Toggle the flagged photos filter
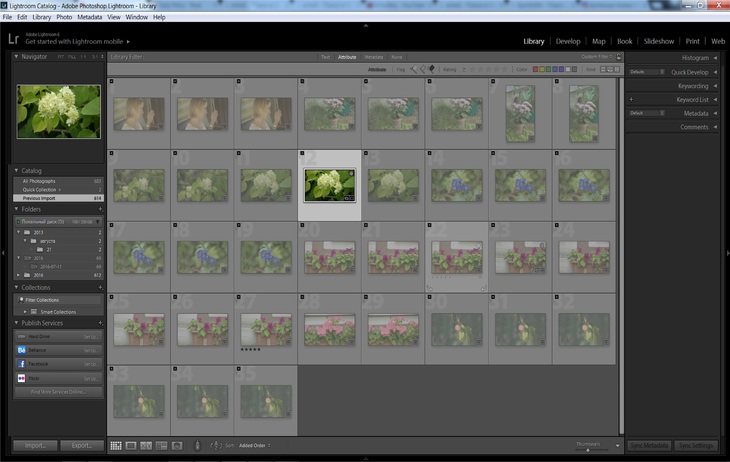The height and width of the screenshot is (462, 730). [x=413, y=70]
